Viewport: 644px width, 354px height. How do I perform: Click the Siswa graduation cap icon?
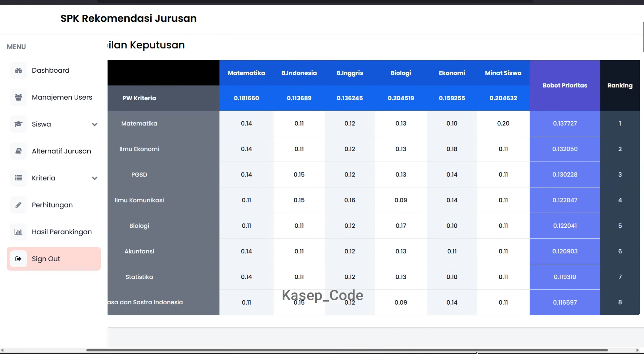(18, 124)
